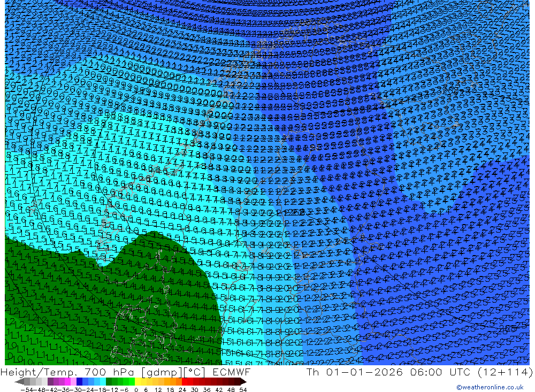Viewport: 535px width, 392px height.
Task: Click the '06:00 UTC' time text
Action: tap(440, 372)
